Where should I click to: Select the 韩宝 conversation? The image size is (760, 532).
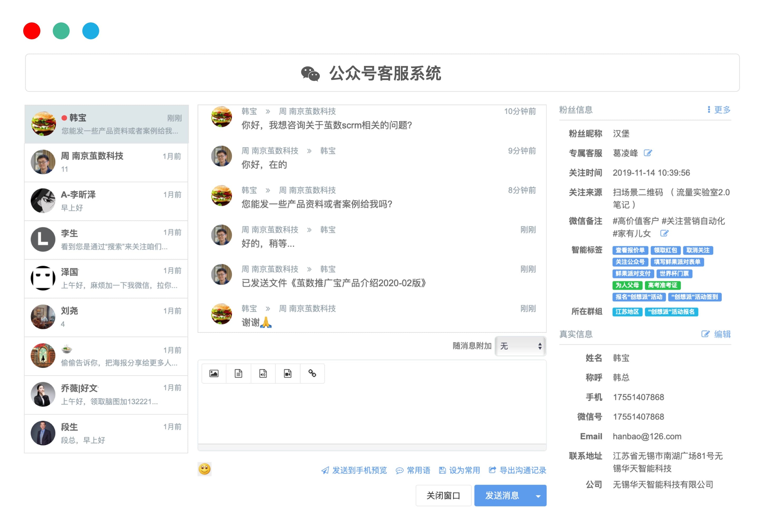[106, 124]
